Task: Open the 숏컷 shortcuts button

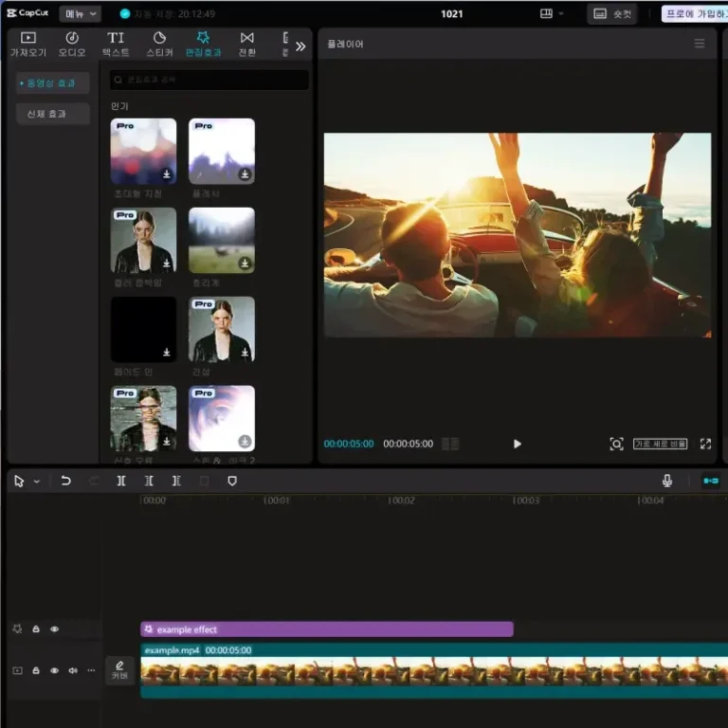Action: tap(612, 14)
